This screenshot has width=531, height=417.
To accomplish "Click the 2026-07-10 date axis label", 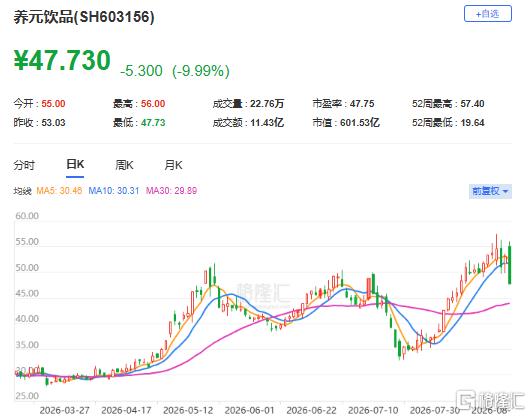I will (x=373, y=410).
